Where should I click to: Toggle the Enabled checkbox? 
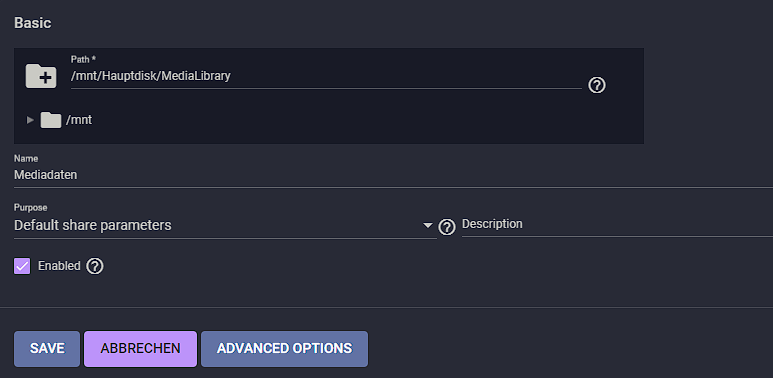(x=22, y=266)
